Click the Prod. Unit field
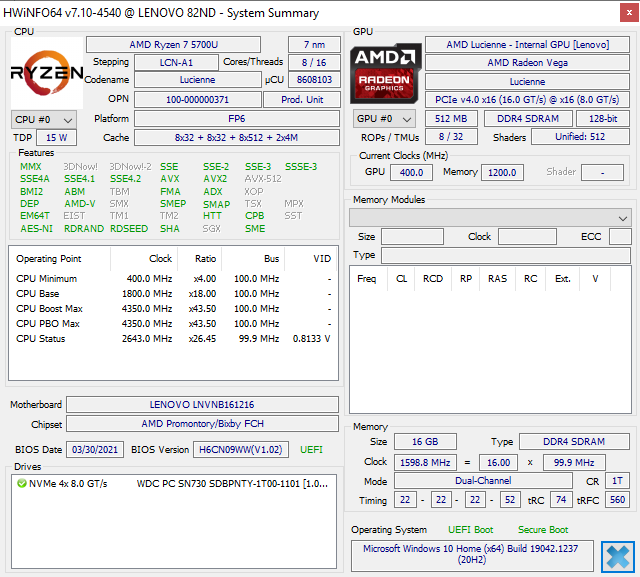640x577 pixels. (x=302, y=100)
